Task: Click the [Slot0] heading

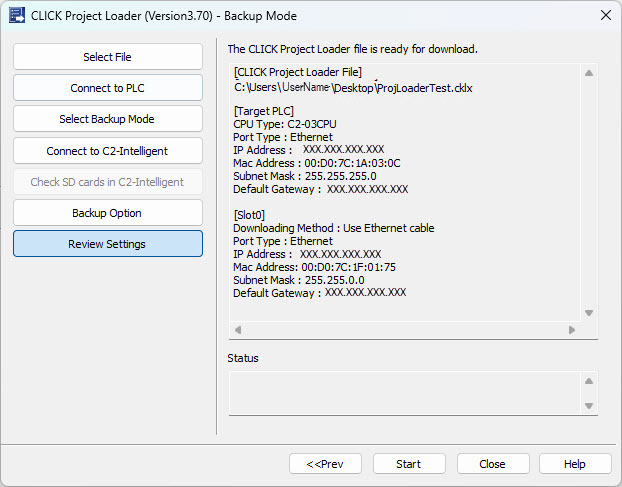Action: pos(249,215)
